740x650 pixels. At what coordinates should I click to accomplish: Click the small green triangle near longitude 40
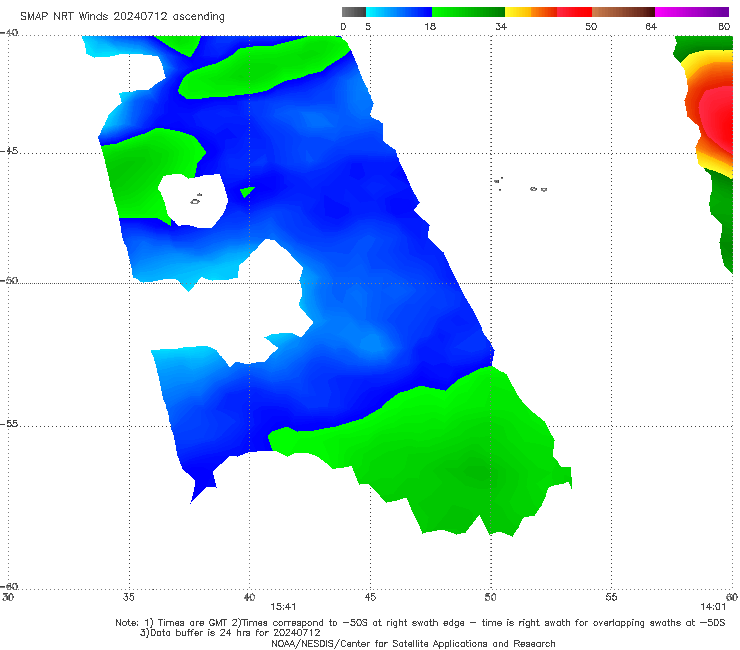pos(247,192)
